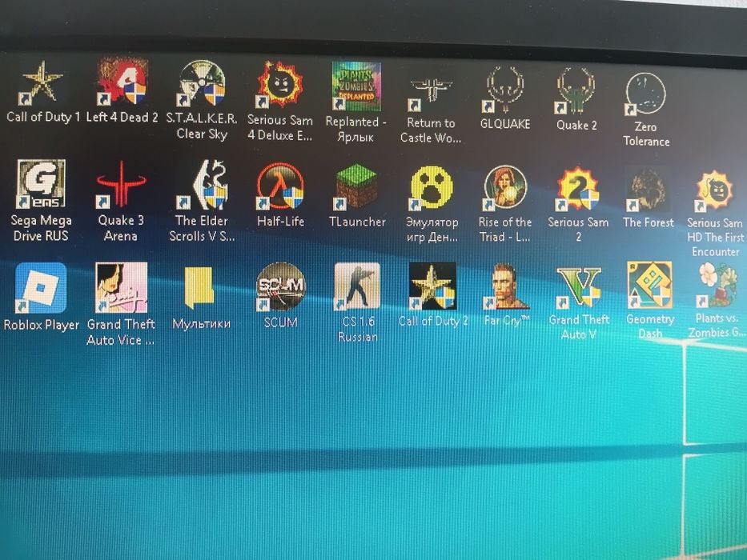Image resolution: width=747 pixels, height=560 pixels.
Task: Open the Plants vs Zombies Replanted shortcut
Action: coord(356,86)
